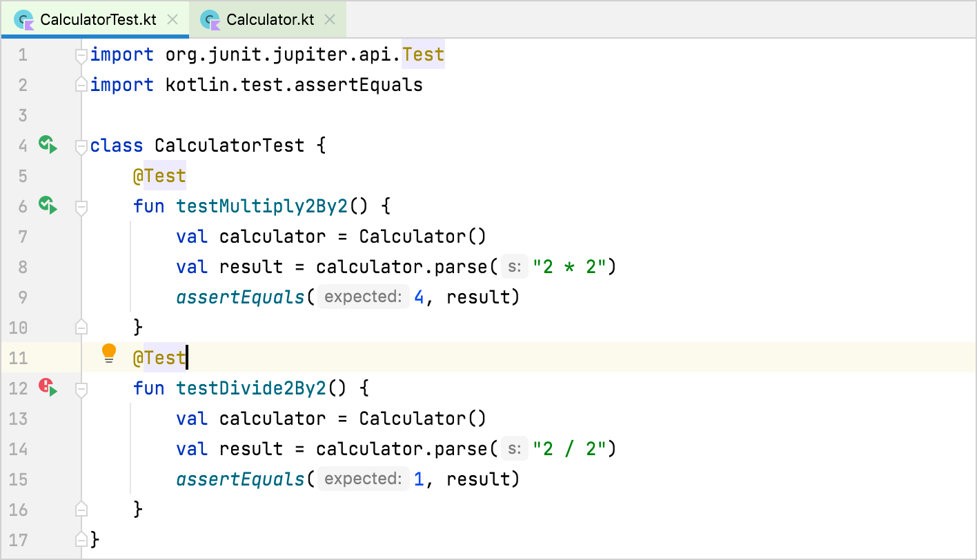Click the number 4 on line 9
977x560 pixels.
click(x=419, y=297)
